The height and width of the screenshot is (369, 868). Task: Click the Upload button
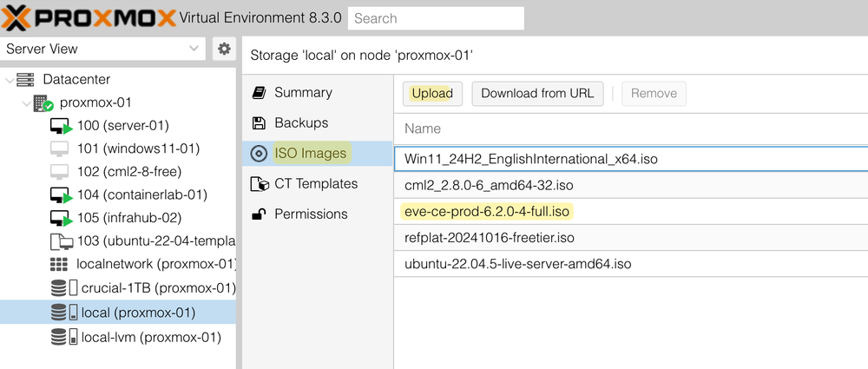432,94
